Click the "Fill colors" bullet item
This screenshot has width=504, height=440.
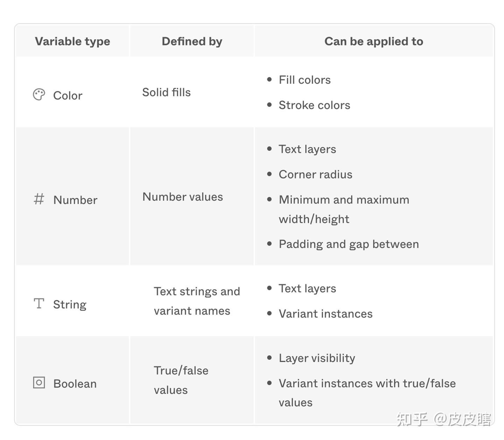click(304, 80)
